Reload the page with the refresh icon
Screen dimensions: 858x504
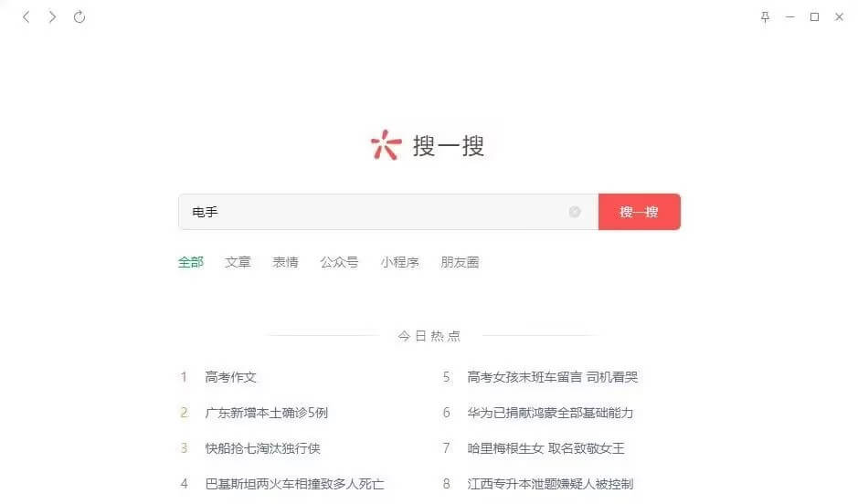(79, 17)
